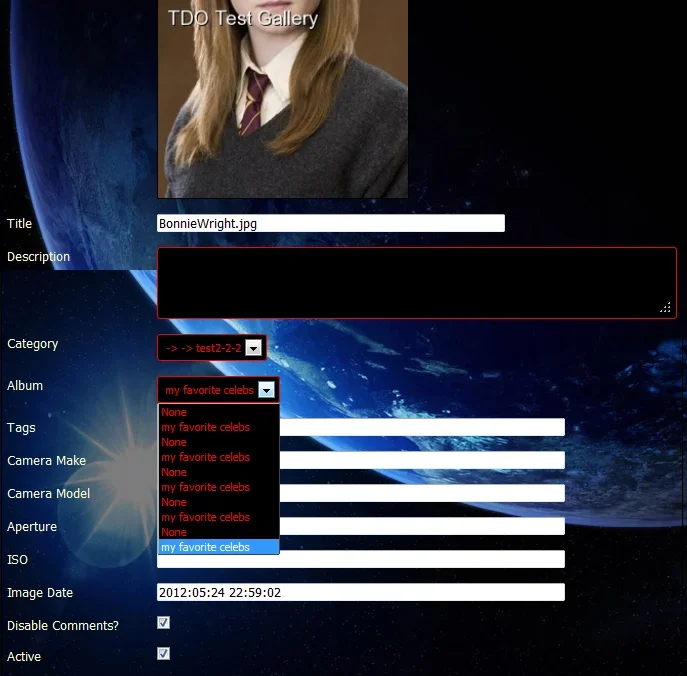Click the Camera Make label
This screenshot has width=687, height=676.
click(x=46, y=460)
